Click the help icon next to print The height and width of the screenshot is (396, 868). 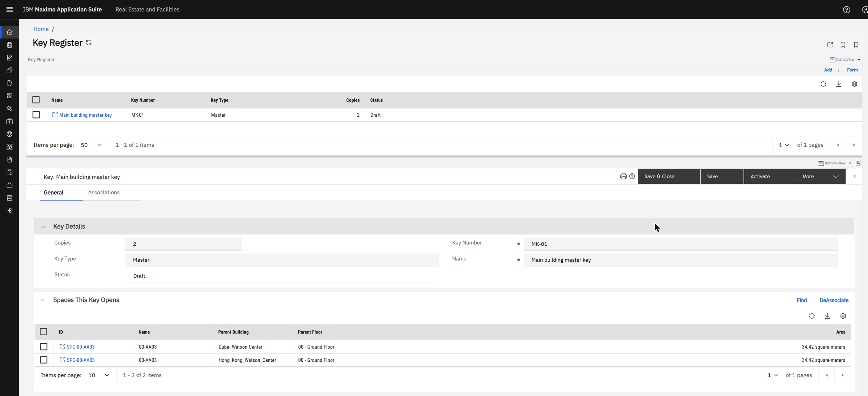[632, 176]
